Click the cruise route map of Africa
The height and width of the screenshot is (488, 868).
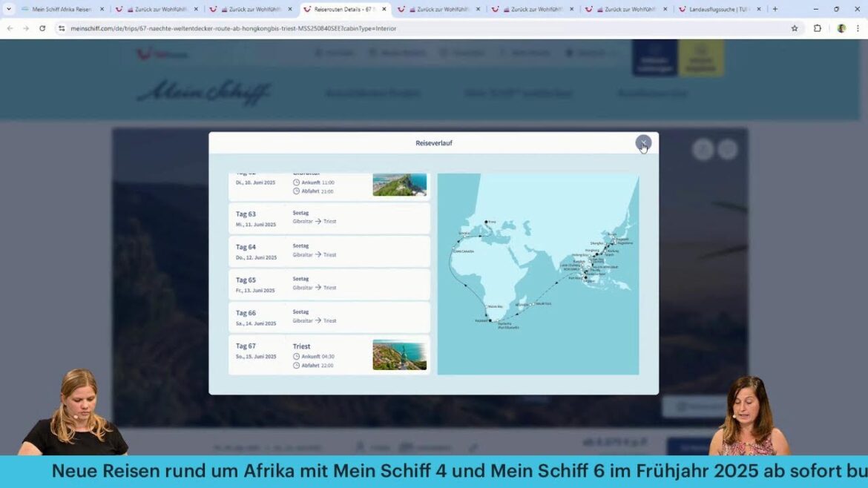(537, 273)
